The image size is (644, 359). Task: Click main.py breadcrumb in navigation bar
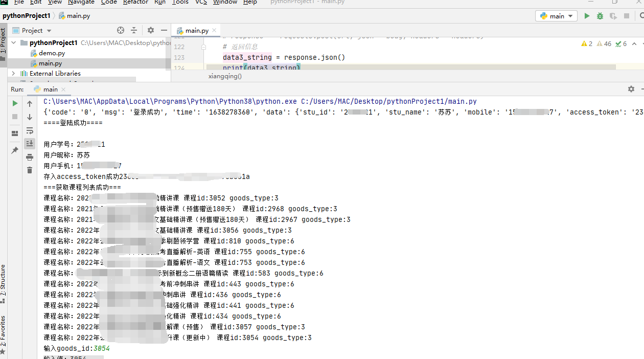coord(74,16)
